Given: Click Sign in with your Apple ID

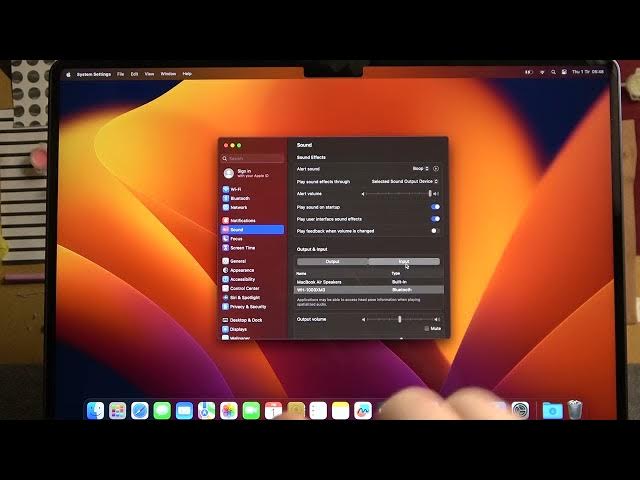Looking at the screenshot, I should click(x=246, y=173).
